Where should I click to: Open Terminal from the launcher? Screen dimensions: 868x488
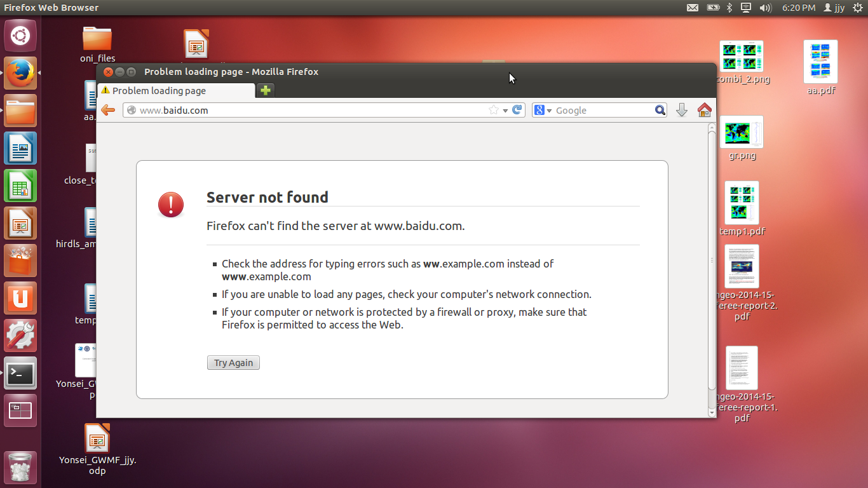coord(20,373)
